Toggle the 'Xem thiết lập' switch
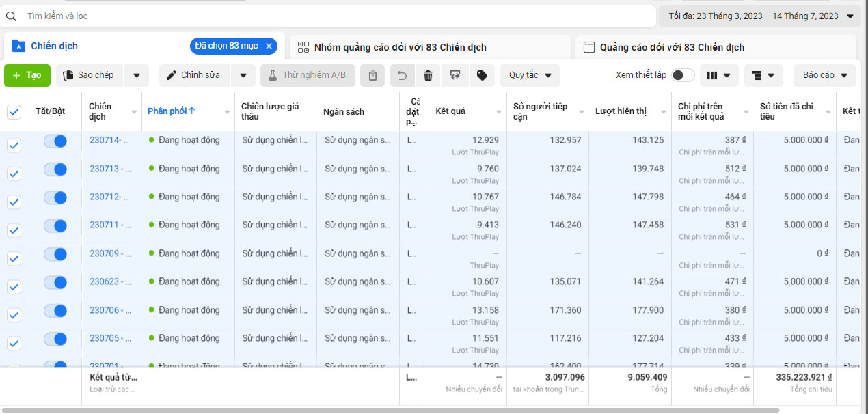 click(683, 75)
